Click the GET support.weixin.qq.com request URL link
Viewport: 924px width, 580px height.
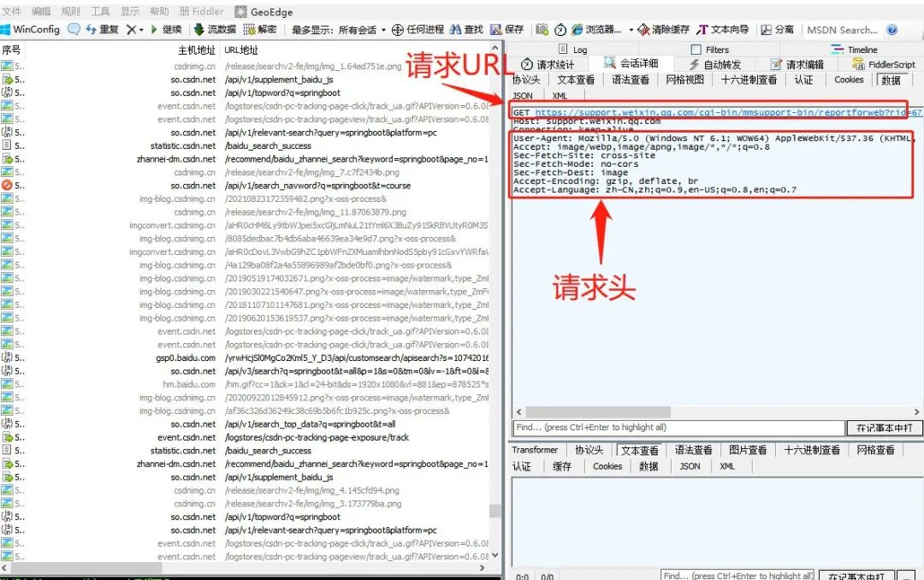click(728, 112)
